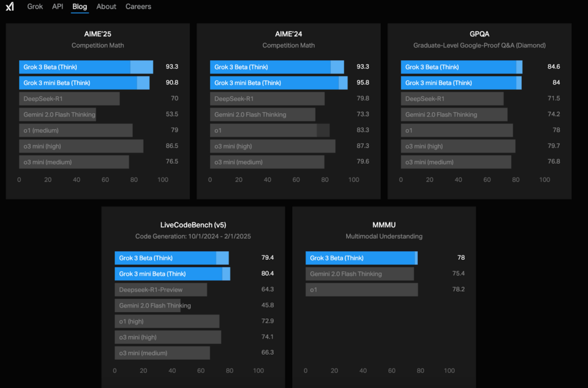Click the o1 bar in the MMMU chart

point(361,290)
